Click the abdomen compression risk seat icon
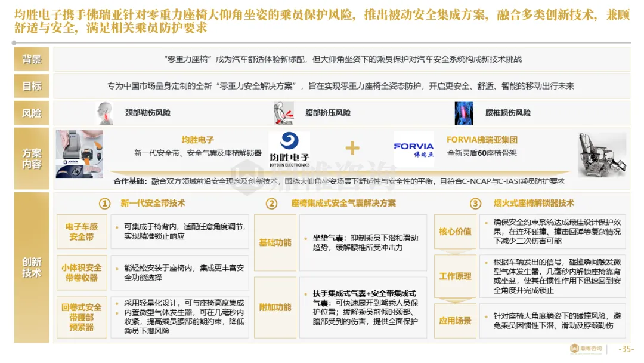This screenshot has height=363, width=644. pos(284,113)
